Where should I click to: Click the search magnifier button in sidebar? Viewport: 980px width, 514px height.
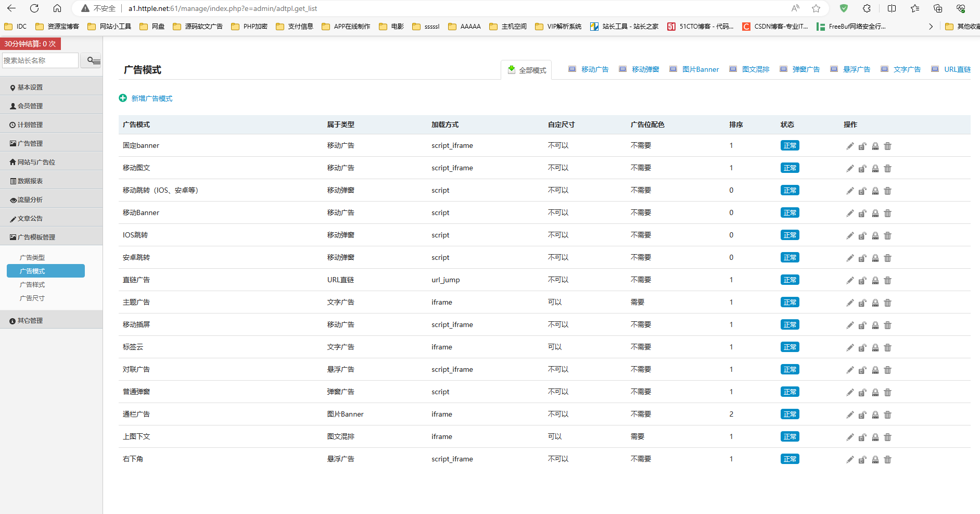click(x=91, y=60)
